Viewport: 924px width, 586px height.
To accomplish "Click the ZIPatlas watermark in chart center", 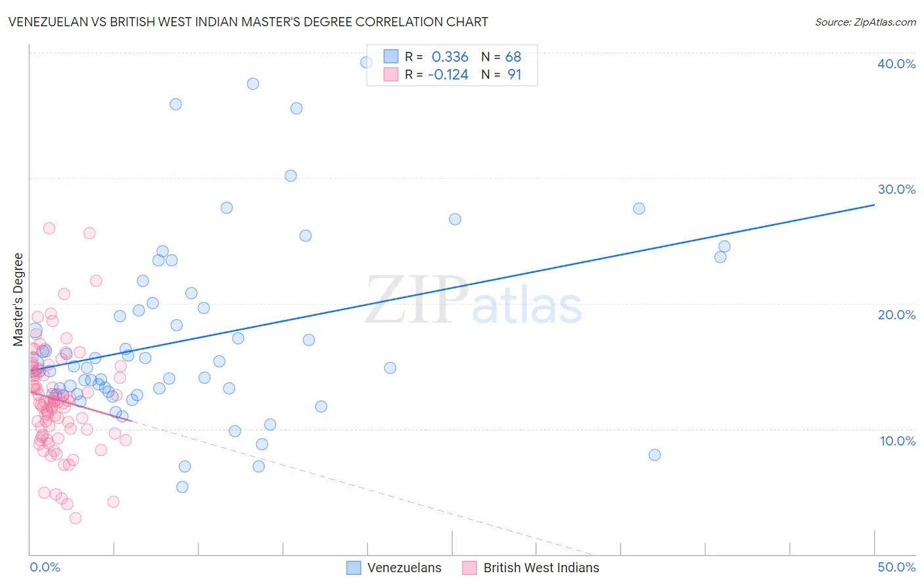I will pos(473,301).
